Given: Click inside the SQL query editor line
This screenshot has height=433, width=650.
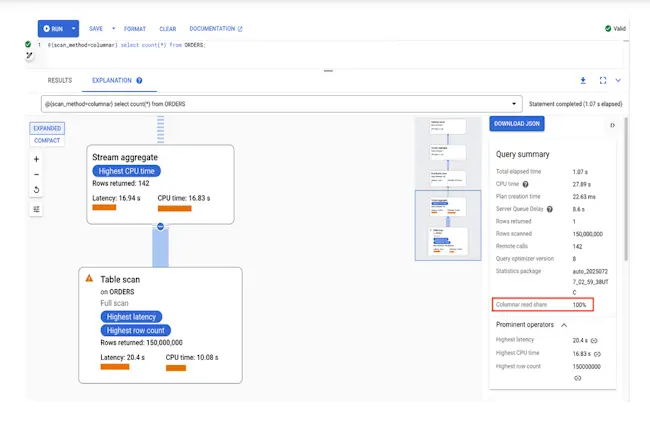Looking at the screenshot, I should [x=126, y=45].
